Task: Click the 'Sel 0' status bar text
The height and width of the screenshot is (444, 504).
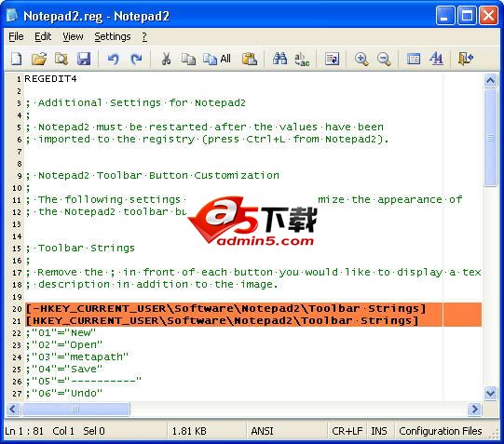Action: pyautogui.click(x=94, y=431)
